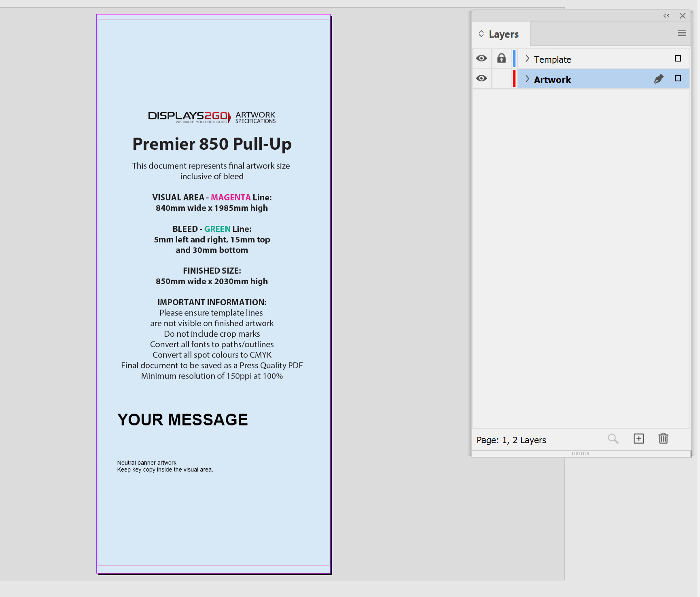Click selection square on the Template layer

tap(678, 58)
